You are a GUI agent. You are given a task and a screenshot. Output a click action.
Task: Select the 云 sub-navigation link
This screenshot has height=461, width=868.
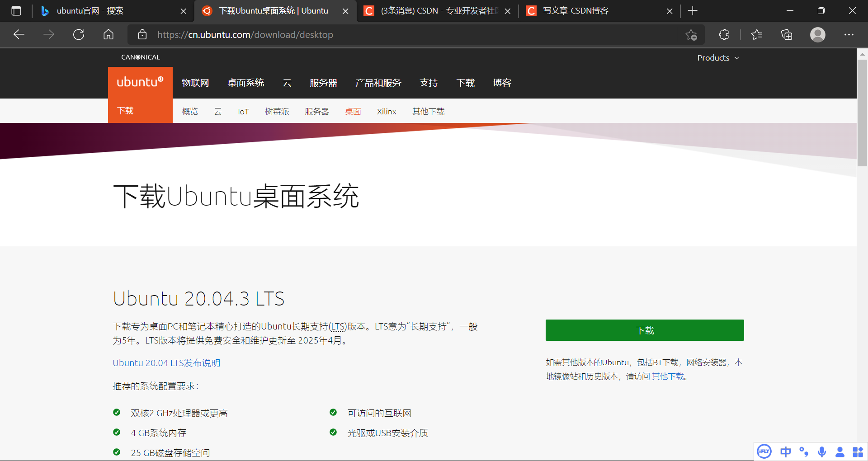click(218, 112)
